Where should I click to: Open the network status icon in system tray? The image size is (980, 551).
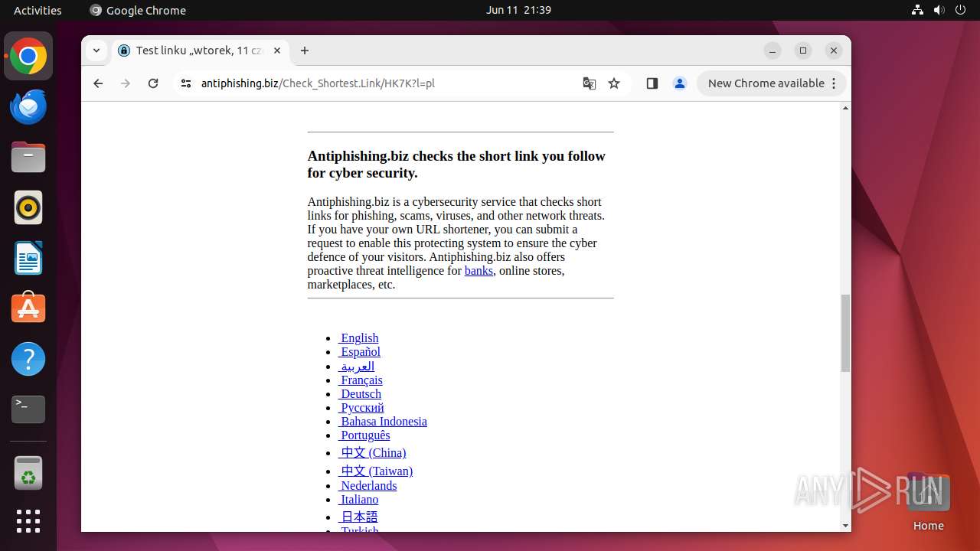coord(918,10)
